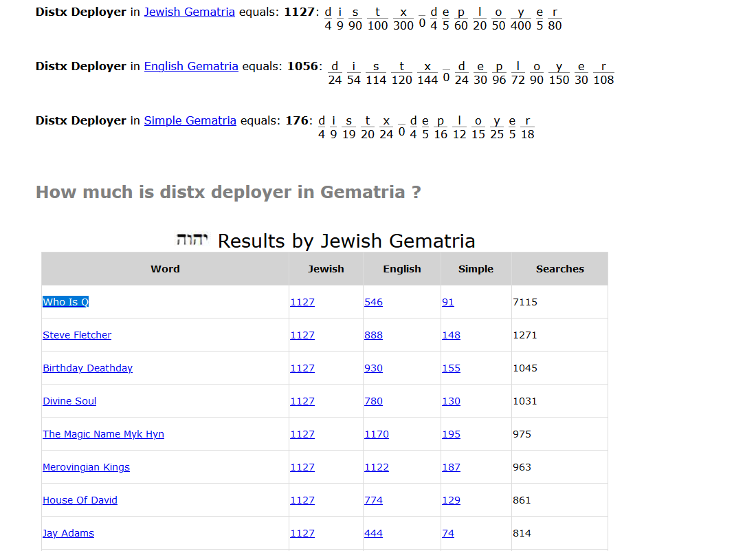Screen dimensions: 756x551
Task: Click the Hebrew letters icon beside Results title
Action: (192, 239)
